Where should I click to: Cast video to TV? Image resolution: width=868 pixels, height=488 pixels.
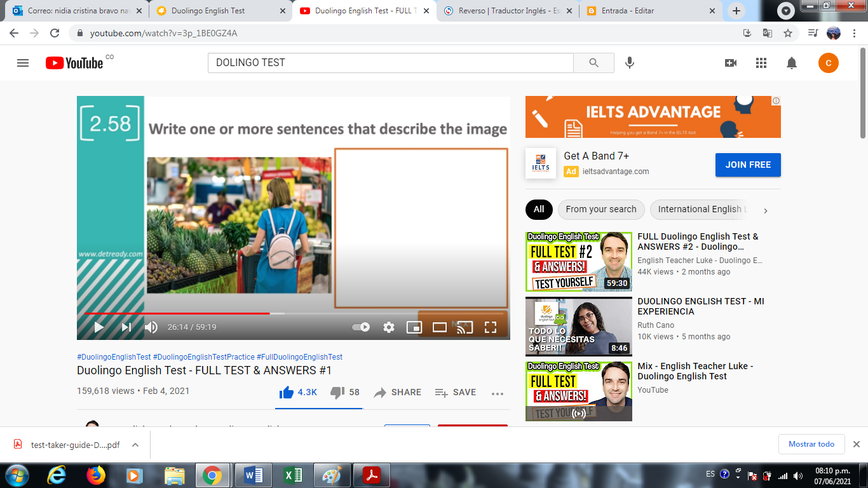(465, 327)
